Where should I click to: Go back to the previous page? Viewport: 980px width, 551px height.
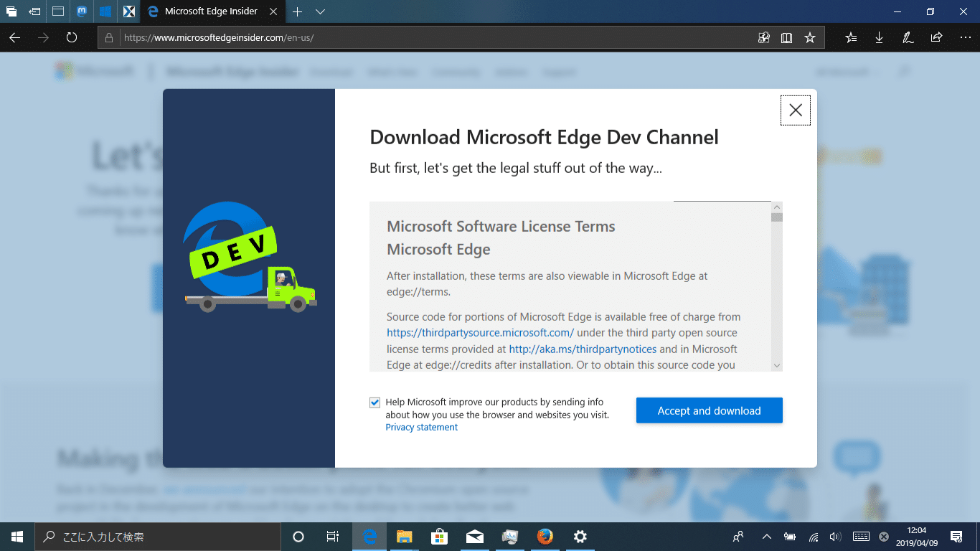15,37
